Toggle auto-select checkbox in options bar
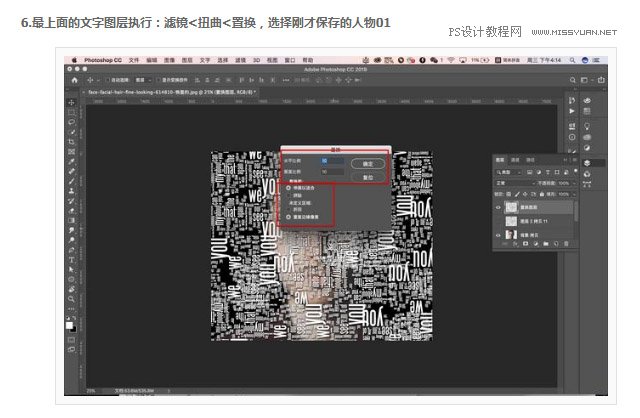The width and height of the screenshot is (640, 418). pyautogui.click(x=108, y=80)
